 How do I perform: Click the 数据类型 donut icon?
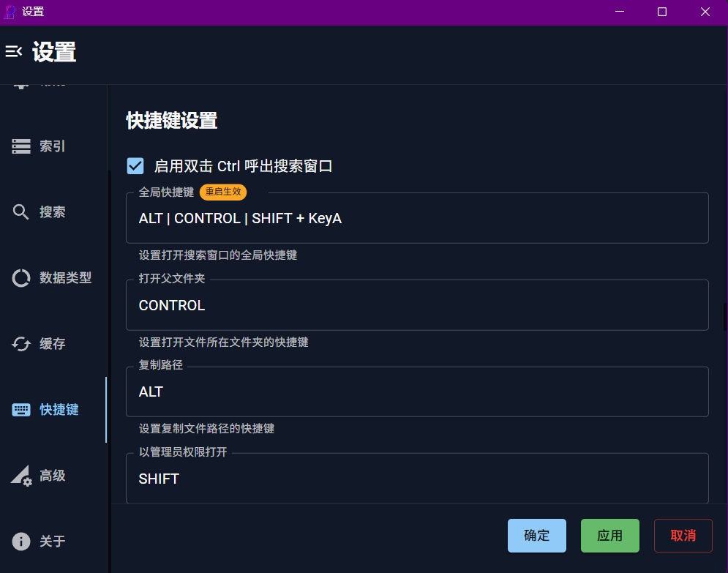pos(20,278)
